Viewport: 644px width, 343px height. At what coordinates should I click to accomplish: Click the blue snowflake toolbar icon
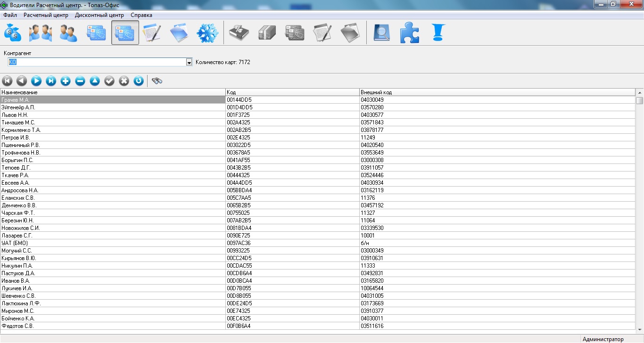point(206,33)
